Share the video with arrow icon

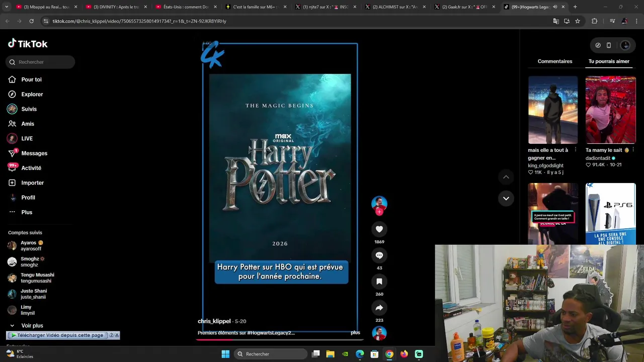[x=379, y=308]
